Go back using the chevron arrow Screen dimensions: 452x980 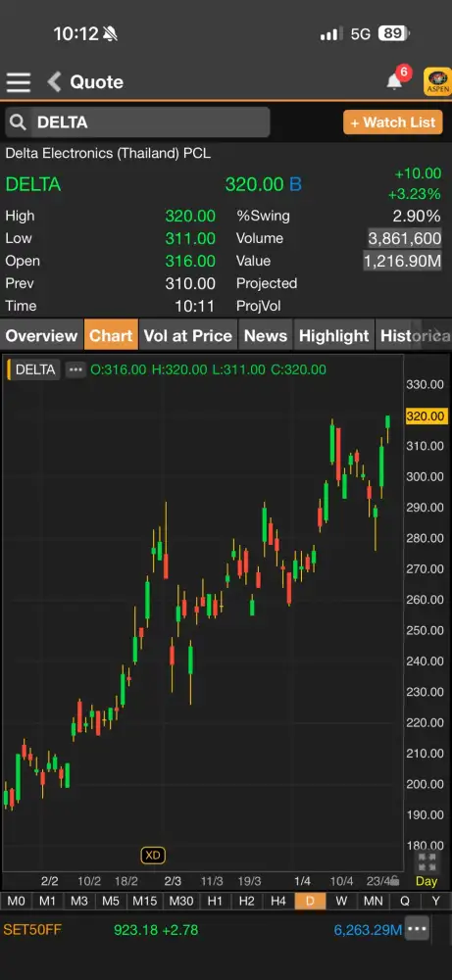pyautogui.click(x=54, y=82)
